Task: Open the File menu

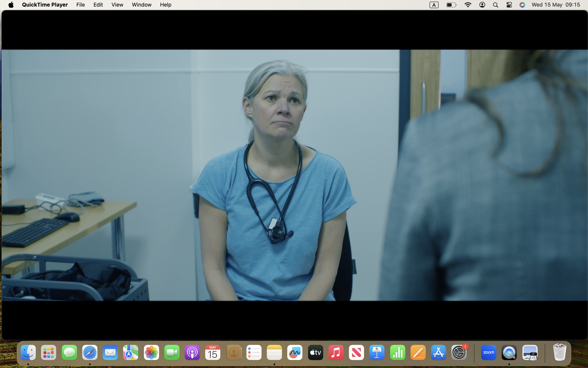Action: 80,5
